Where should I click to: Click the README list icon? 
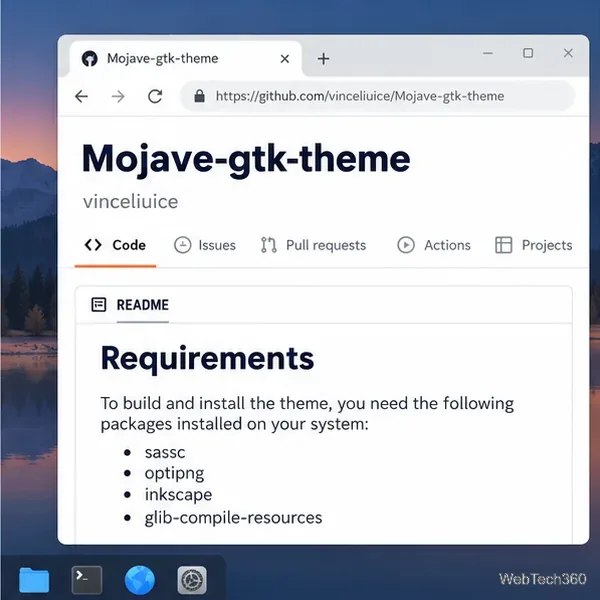click(99, 305)
